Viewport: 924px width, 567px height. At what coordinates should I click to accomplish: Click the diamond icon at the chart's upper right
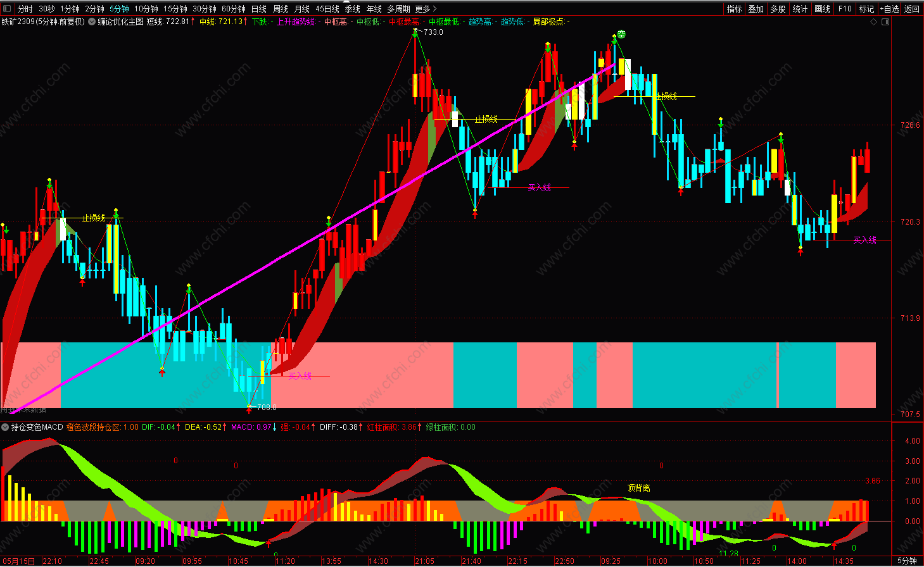point(874,22)
